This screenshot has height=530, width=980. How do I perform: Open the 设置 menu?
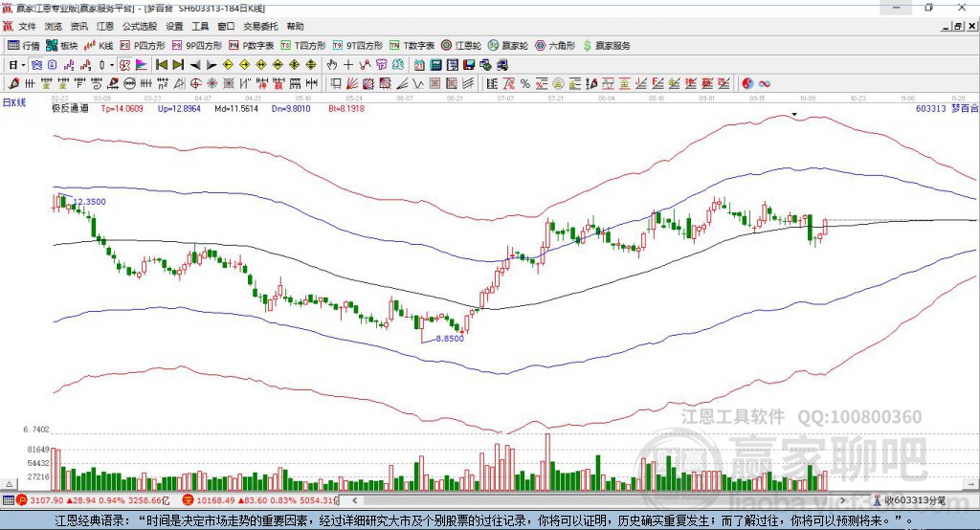[174, 26]
